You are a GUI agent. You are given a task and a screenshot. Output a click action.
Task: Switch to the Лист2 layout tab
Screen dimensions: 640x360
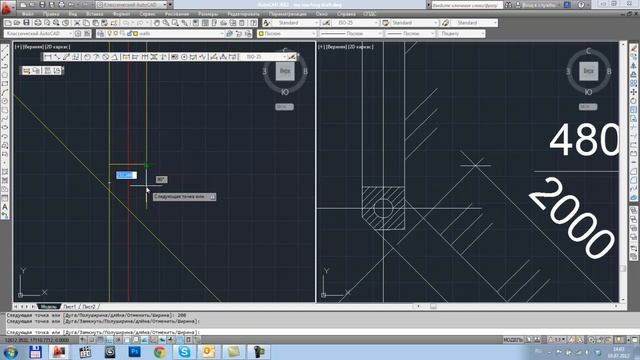point(89,307)
